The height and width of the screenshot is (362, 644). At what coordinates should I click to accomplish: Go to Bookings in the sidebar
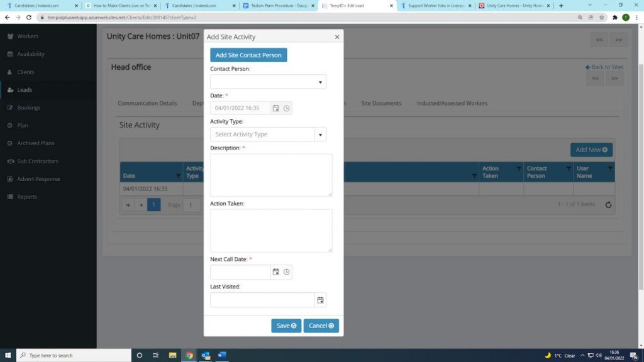29,107
